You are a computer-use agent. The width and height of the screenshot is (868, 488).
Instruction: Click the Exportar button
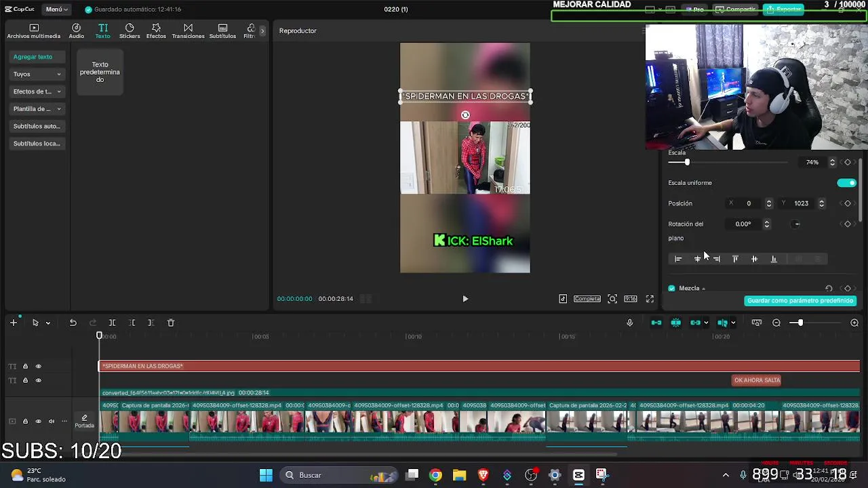click(x=783, y=9)
